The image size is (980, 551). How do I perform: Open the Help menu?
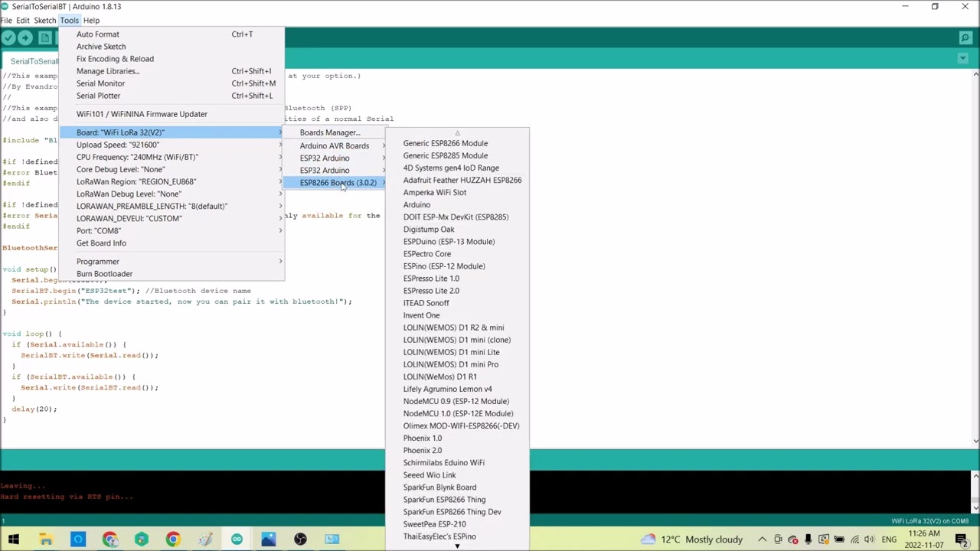point(91,21)
